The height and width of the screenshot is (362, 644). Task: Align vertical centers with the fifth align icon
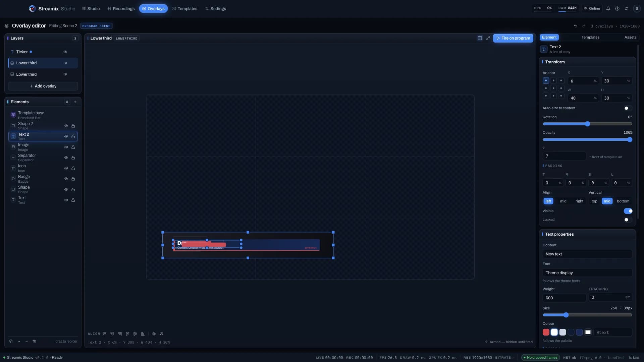pos(135,334)
